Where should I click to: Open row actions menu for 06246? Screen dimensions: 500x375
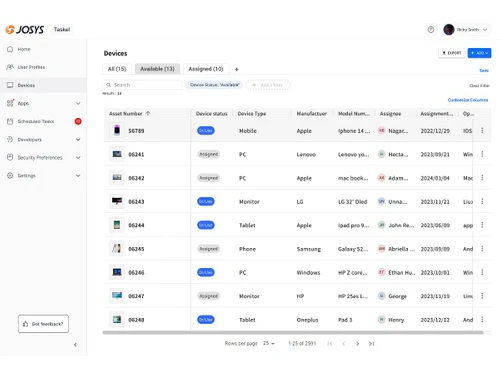(482, 272)
